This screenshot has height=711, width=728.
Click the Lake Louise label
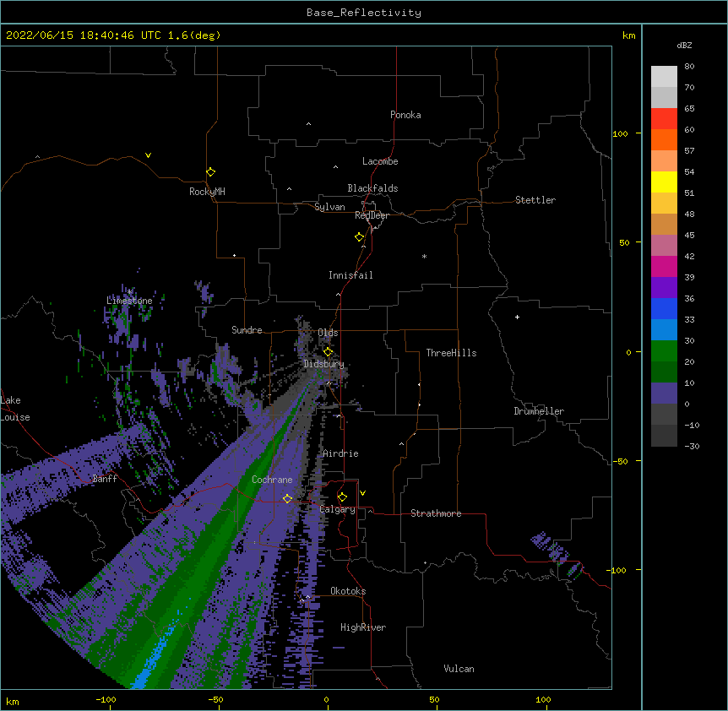[x=15, y=409]
